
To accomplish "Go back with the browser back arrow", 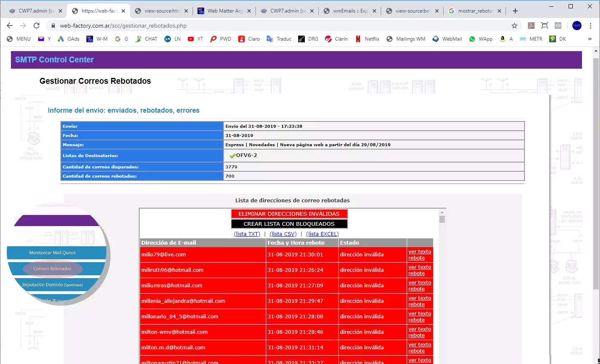I will pos(10,26).
